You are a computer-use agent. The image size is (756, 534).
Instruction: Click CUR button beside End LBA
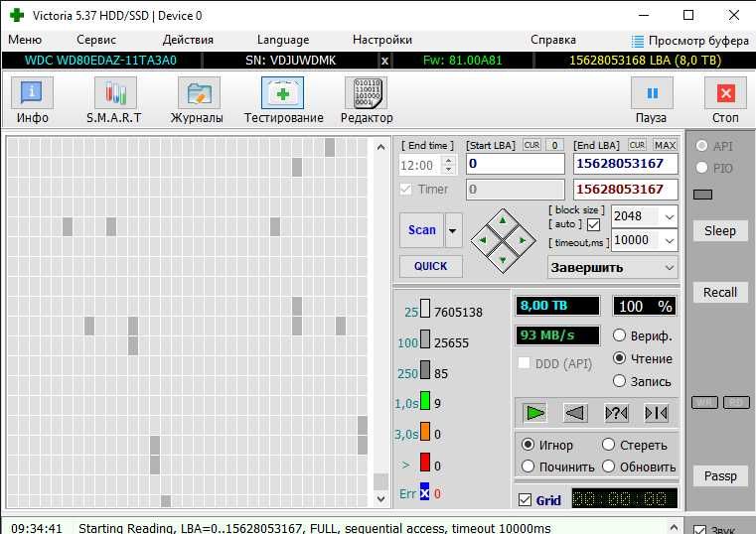(x=637, y=145)
